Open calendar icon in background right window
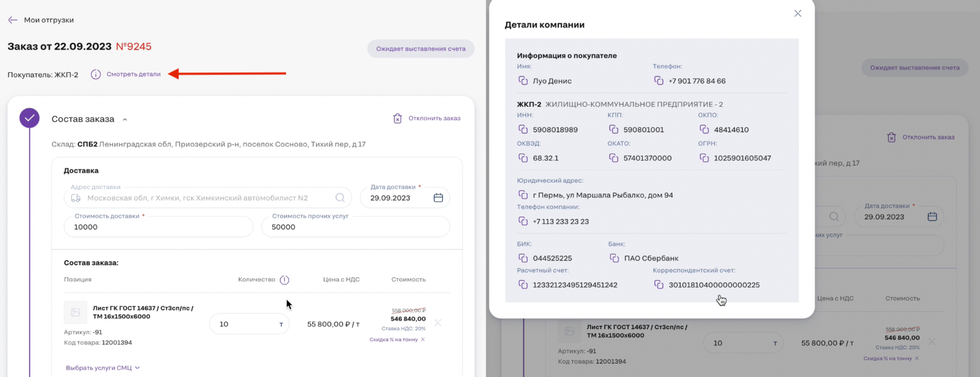This screenshot has height=377, width=980. point(932,217)
